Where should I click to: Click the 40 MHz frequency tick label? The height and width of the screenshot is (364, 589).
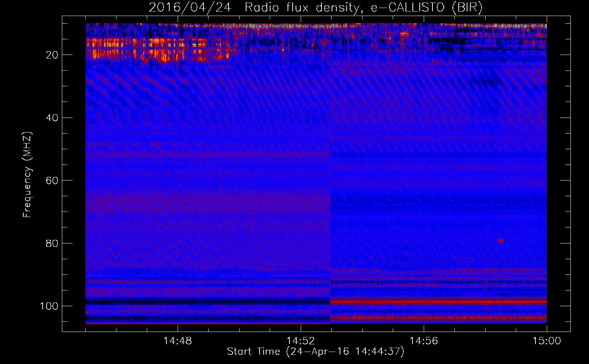52,118
